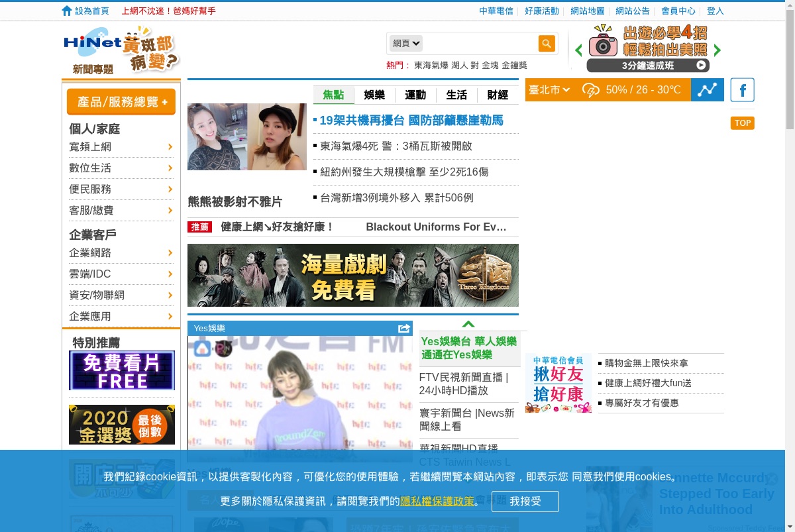Expand 寬頻上網 menu arrow
Image resolution: width=795 pixels, height=532 pixels.
pyautogui.click(x=170, y=146)
